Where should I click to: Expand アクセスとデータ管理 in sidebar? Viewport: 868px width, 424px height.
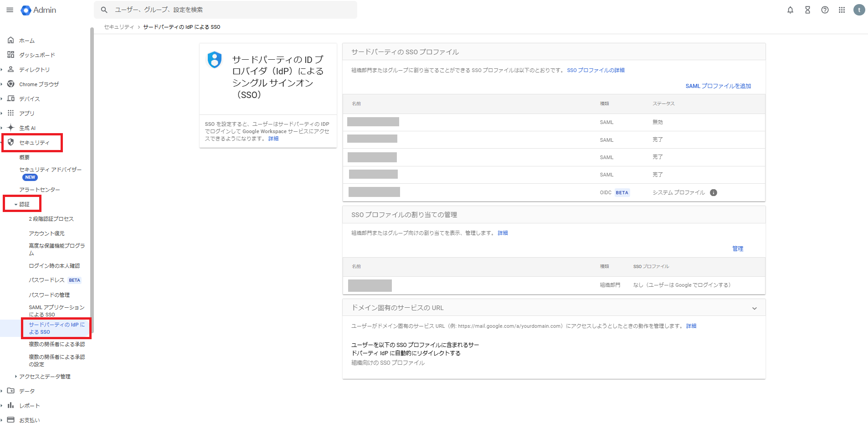coord(16,377)
